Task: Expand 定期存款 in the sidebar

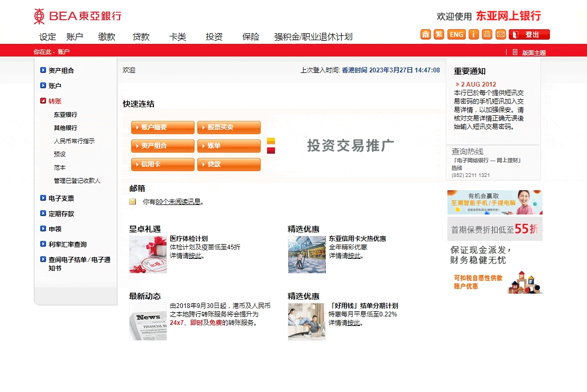Action: click(x=57, y=213)
